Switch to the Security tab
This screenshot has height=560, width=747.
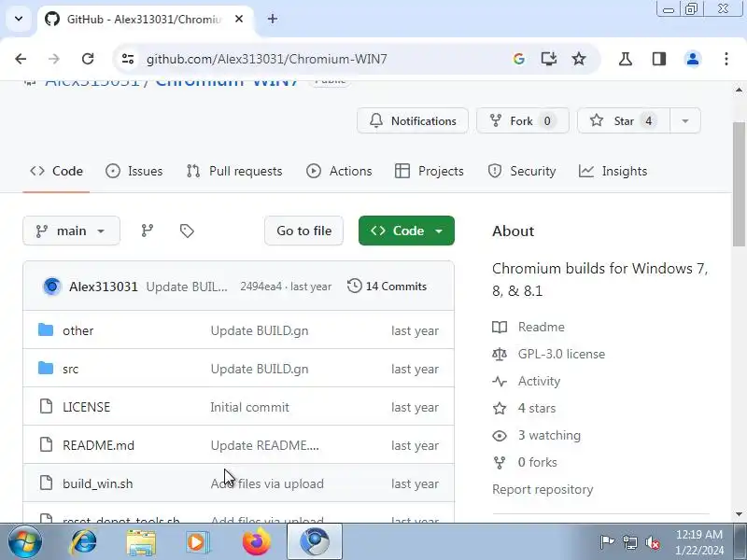click(x=522, y=171)
